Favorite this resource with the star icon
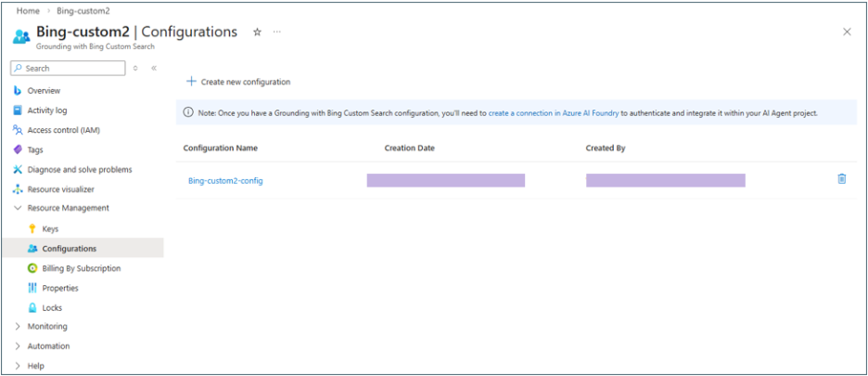 (x=257, y=32)
